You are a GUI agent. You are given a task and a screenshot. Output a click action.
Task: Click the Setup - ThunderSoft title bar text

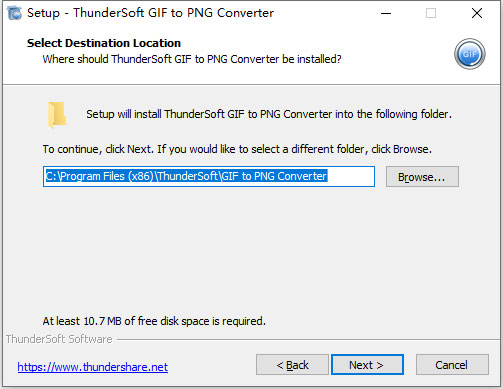click(150, 13)
